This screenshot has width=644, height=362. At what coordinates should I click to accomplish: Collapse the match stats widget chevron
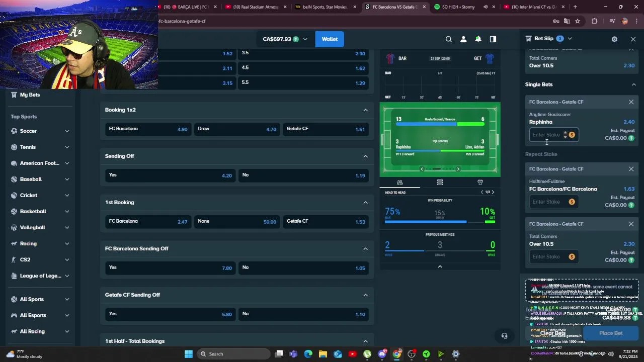[440, 266]
